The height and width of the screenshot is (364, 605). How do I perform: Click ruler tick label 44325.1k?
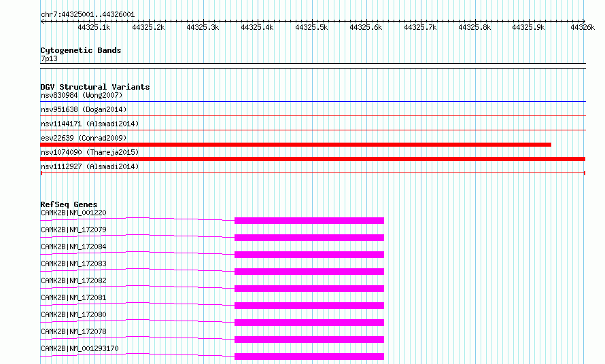(x=94, y=27)
